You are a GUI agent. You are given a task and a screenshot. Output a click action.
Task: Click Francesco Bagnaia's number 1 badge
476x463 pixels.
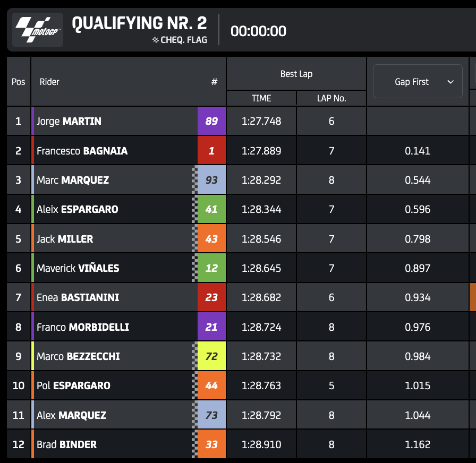point(211,151)
